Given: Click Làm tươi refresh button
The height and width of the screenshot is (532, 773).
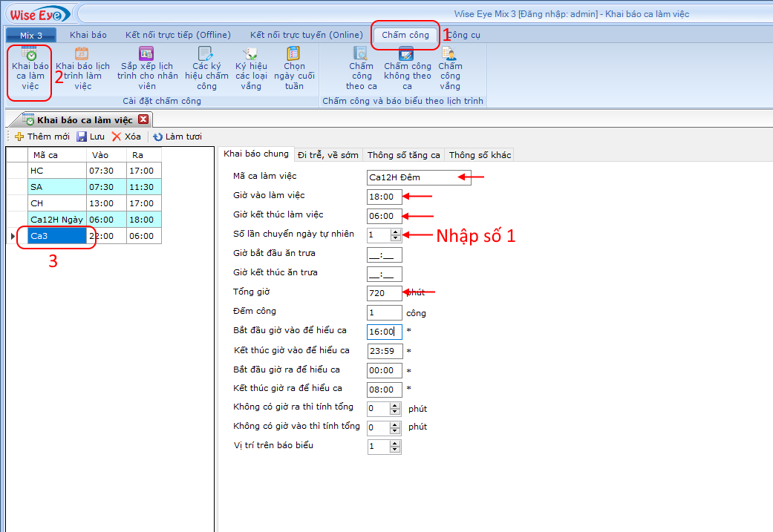Looking at the screenshot, I should 177,137.
